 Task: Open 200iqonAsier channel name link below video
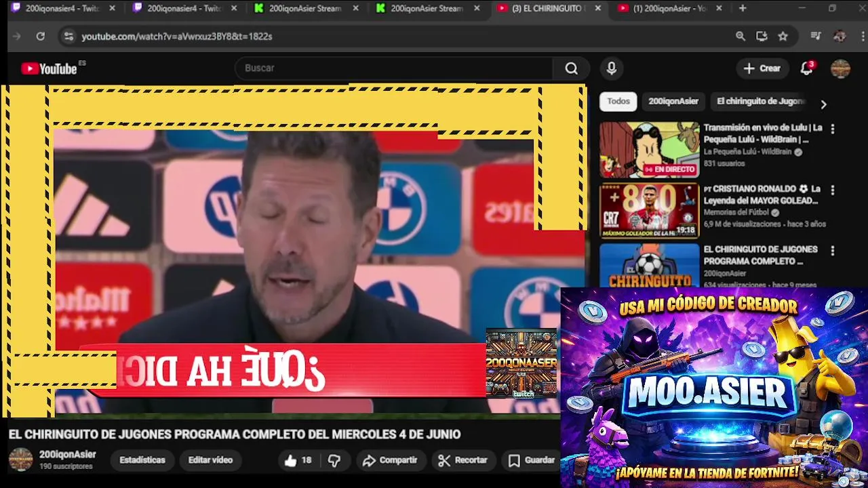pos(67,455)
